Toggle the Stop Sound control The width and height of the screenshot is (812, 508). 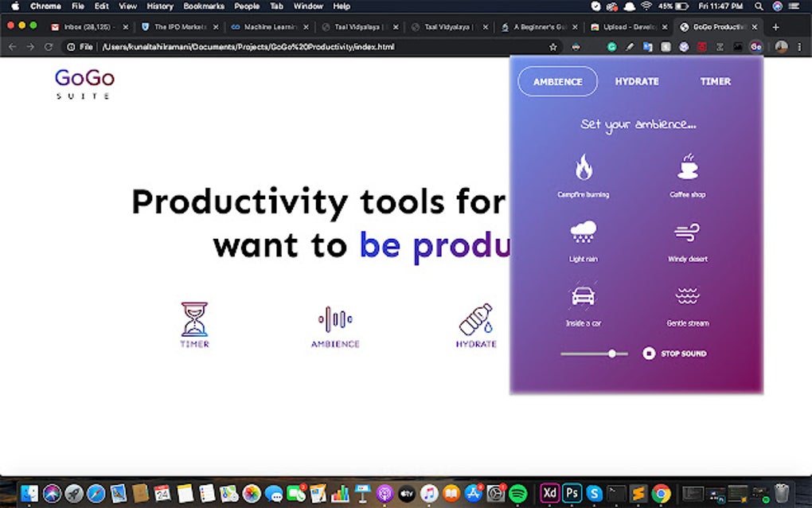click(649, 353)
